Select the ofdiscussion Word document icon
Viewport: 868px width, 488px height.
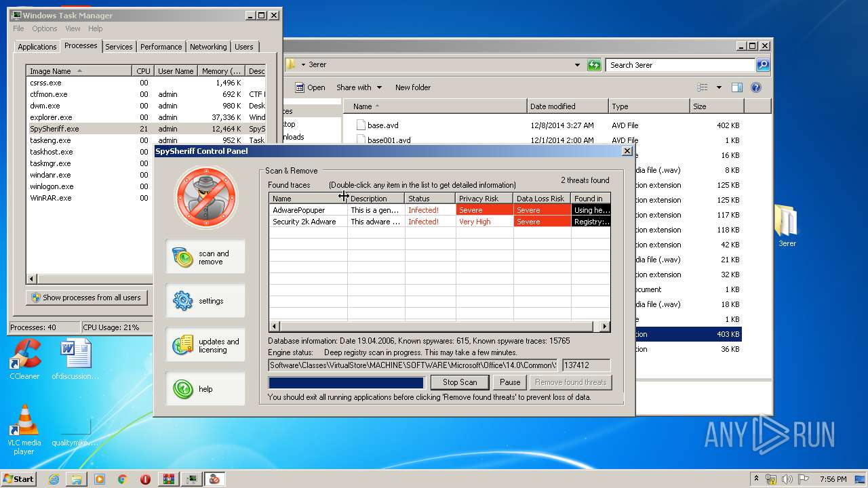click(75, 359)
